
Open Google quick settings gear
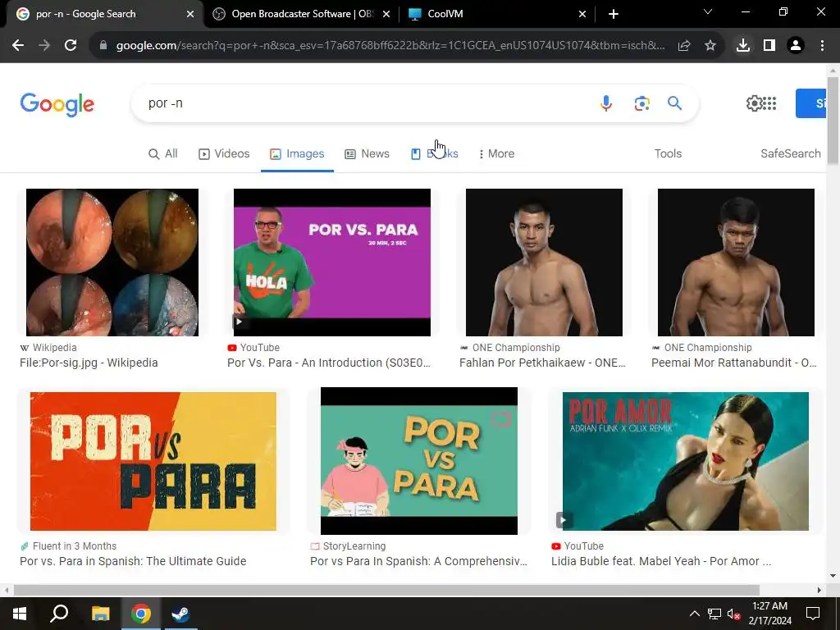pos(754,103)
